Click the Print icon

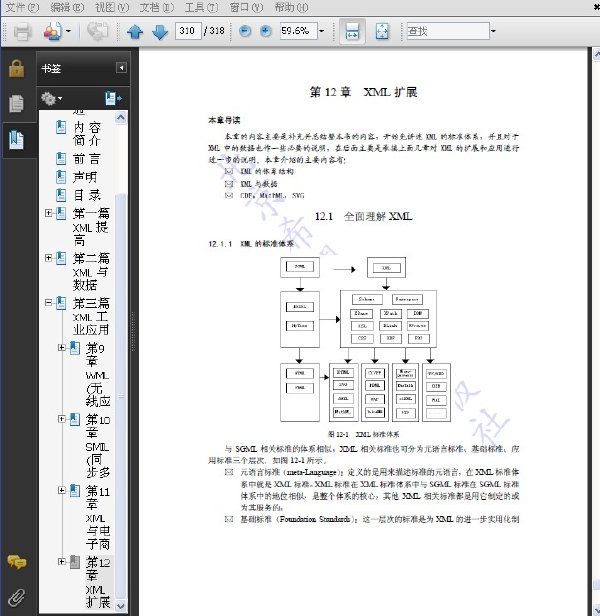point(22,31)
